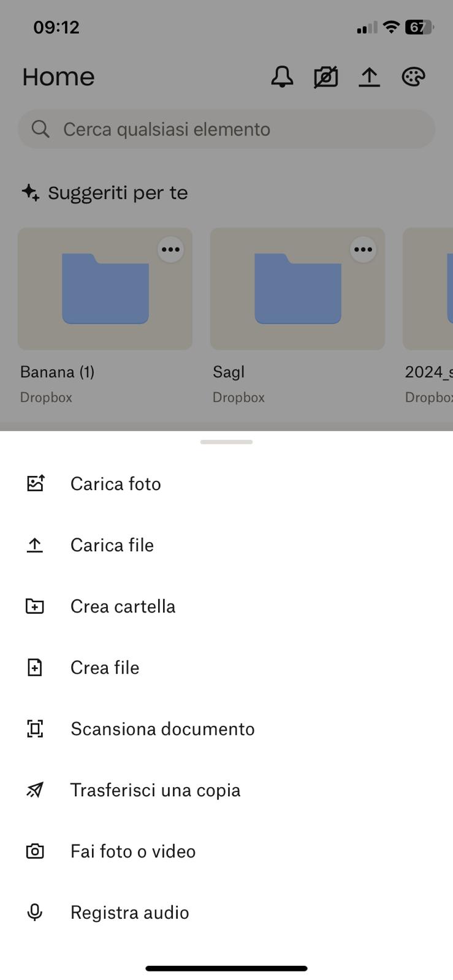Tap the Scansiona documento scan icon
The image size is (453, 980).
point(35,728)
